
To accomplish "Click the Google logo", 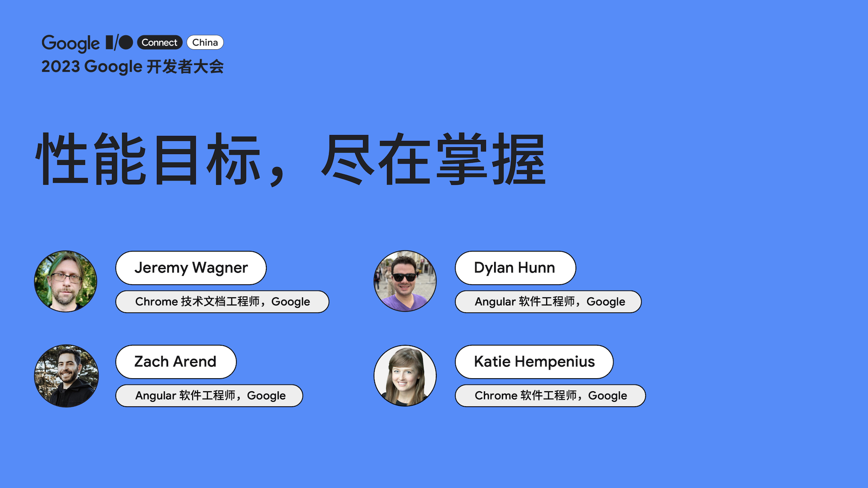I will click(x=71, y=43).
